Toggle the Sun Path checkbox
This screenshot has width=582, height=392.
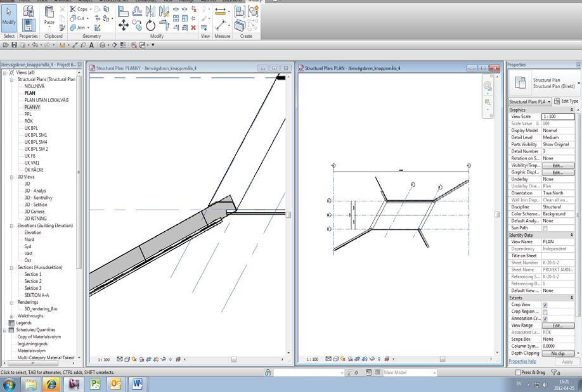(545, 228)
